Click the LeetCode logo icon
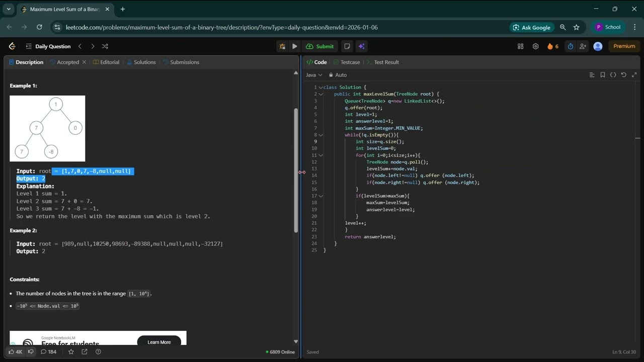 click(12, 46)
